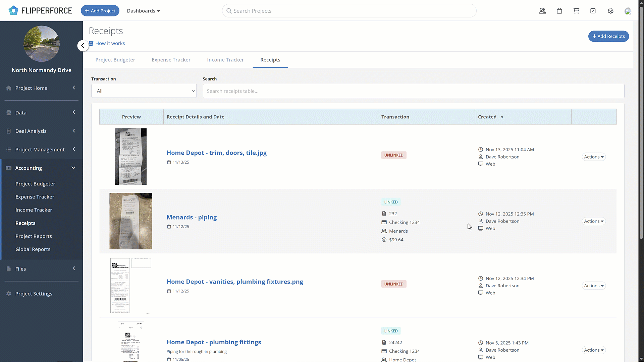Click the FlipperForce logo

click(40, 11)
